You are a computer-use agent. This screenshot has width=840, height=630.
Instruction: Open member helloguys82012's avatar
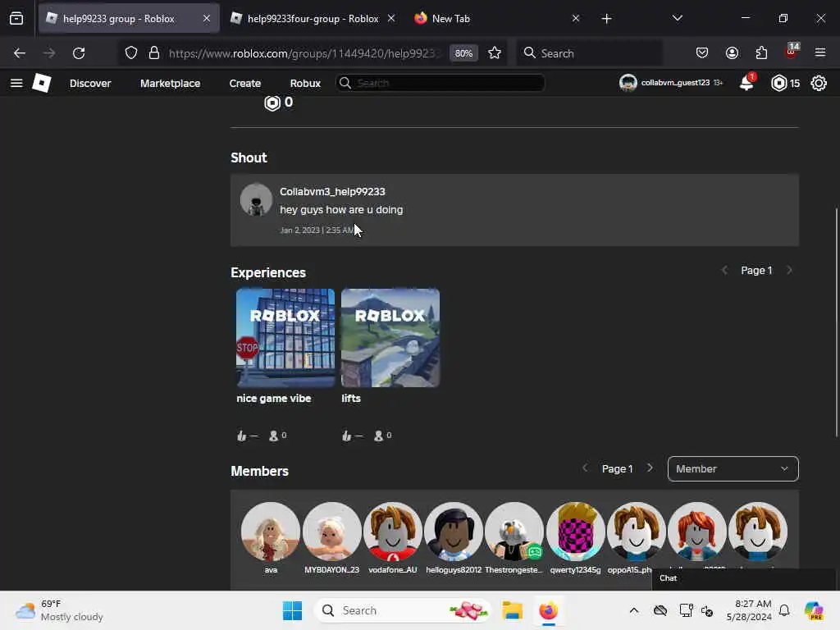(x=453, y=531)
